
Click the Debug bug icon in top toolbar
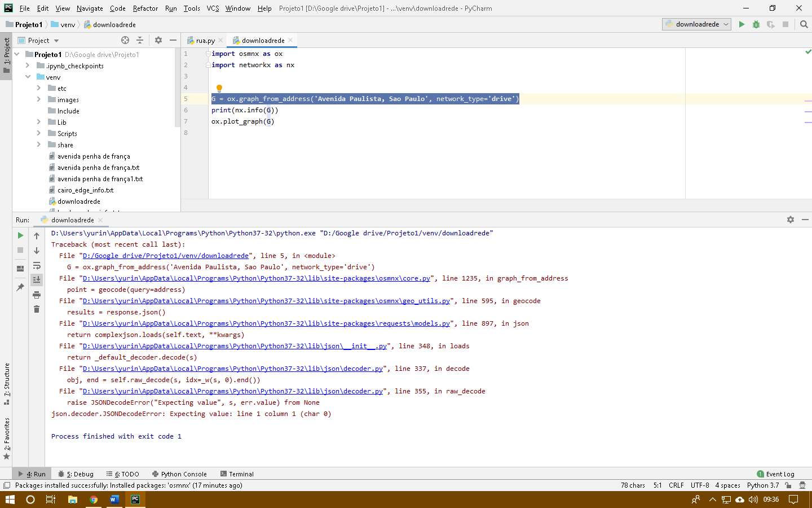756,24
